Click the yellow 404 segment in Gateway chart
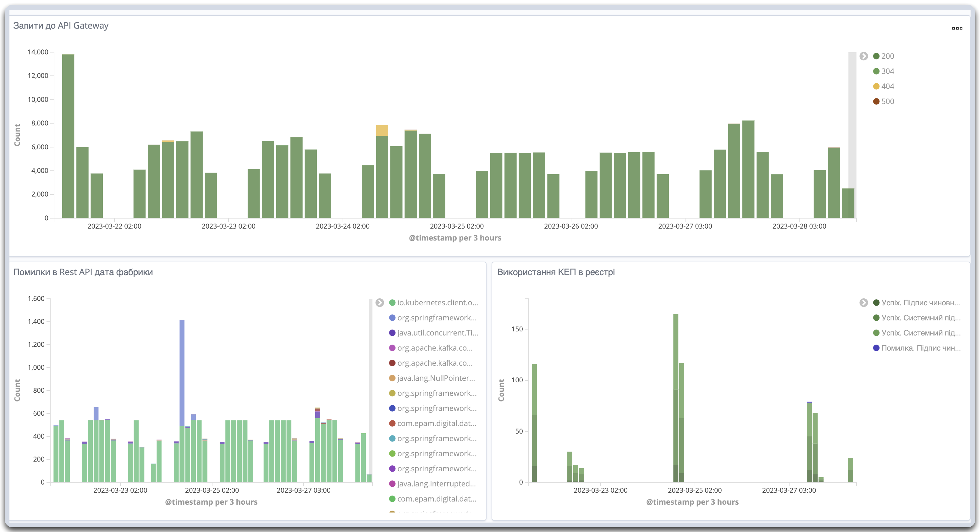 382,130
